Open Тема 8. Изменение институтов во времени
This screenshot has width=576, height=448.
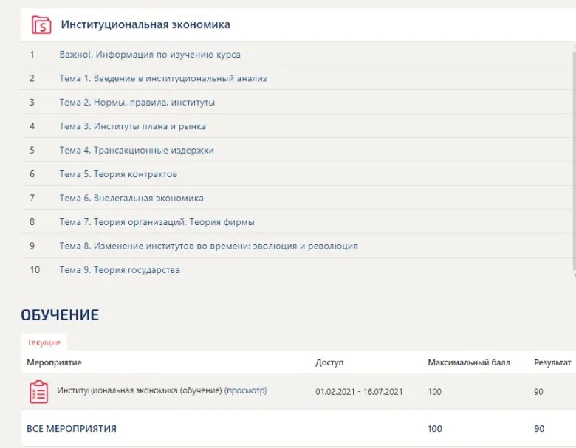[x=209, y=246]
